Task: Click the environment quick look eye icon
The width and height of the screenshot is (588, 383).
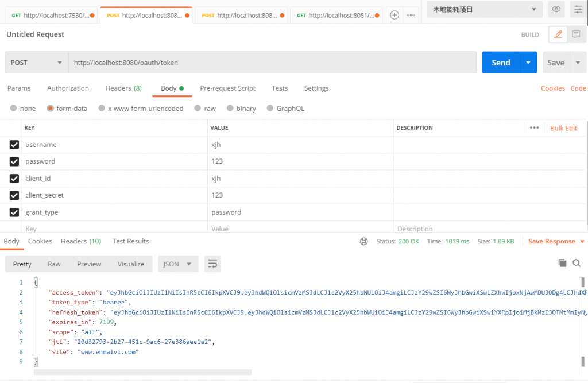Action: pyautogui.click(x=556, y=9)
